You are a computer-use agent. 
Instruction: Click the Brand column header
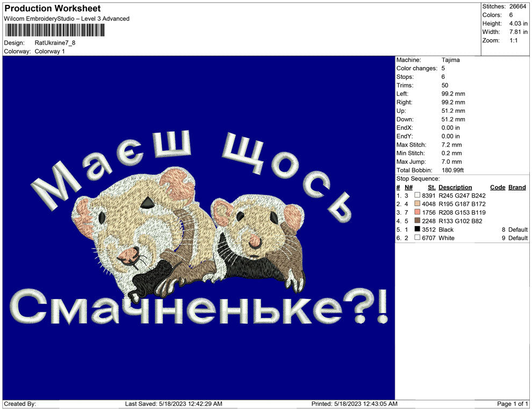[x=516, y=187]
